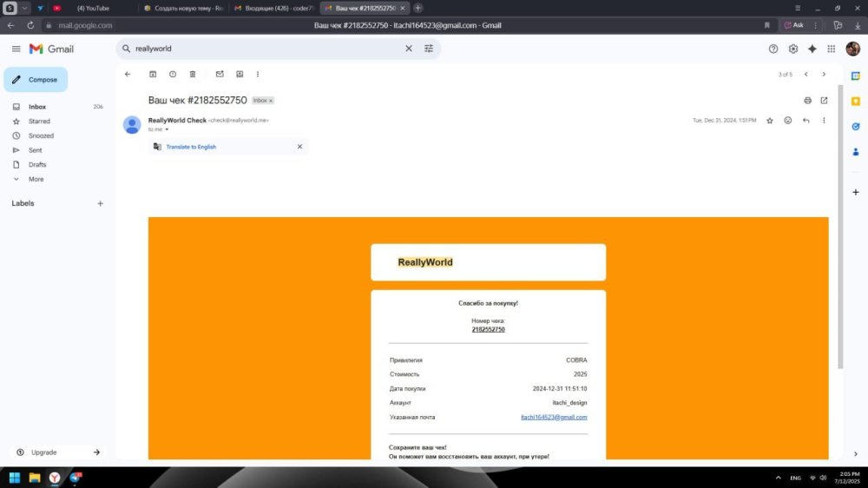
Task: Show search options filter icon
Action: (x=429, y=49)
